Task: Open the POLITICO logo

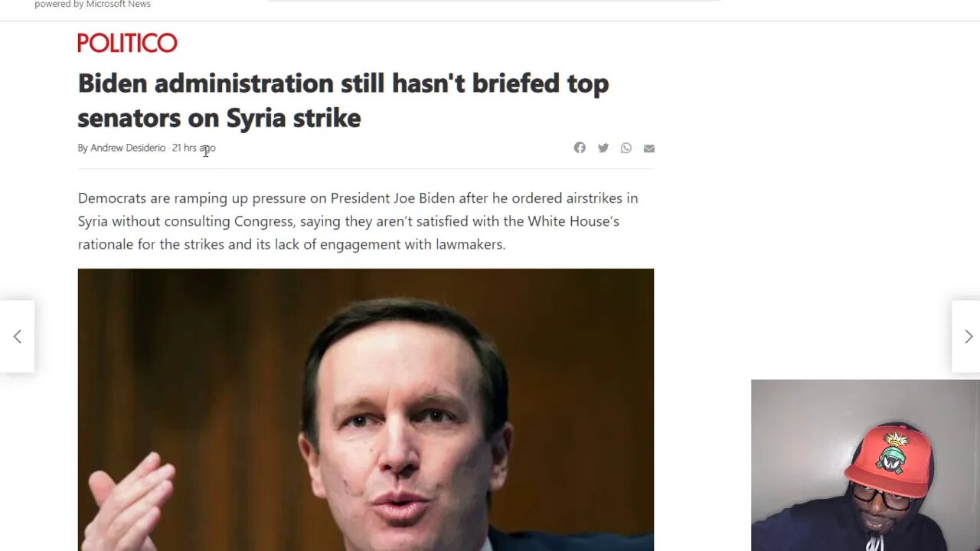Action: [x=127, y=43]
